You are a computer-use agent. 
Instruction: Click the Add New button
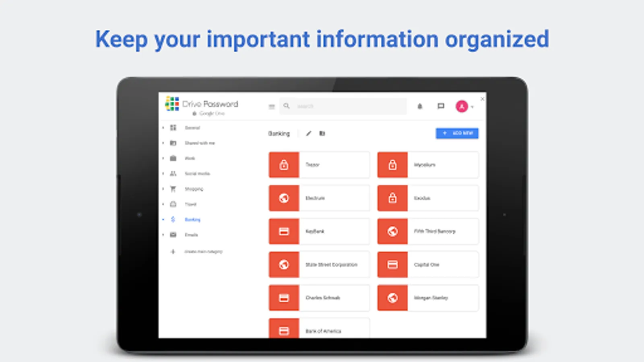tap(457, 133)
